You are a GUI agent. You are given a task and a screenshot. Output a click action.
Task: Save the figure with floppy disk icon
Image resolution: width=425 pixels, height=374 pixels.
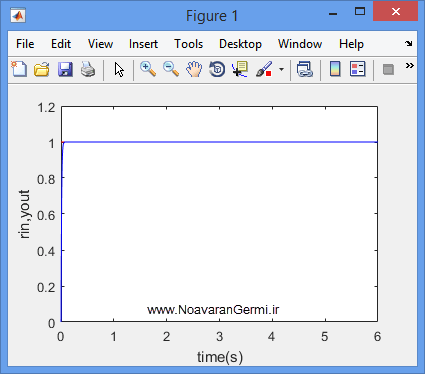65,69
